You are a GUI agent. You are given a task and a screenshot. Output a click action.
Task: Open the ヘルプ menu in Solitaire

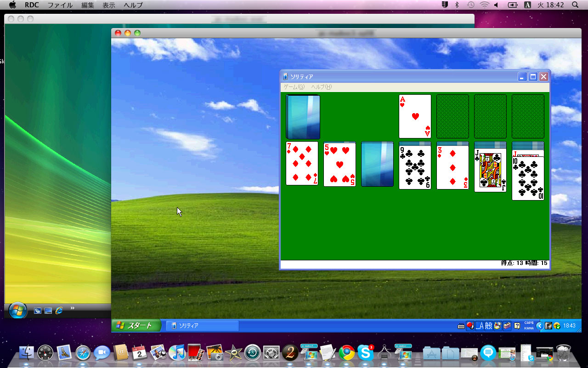321,87
